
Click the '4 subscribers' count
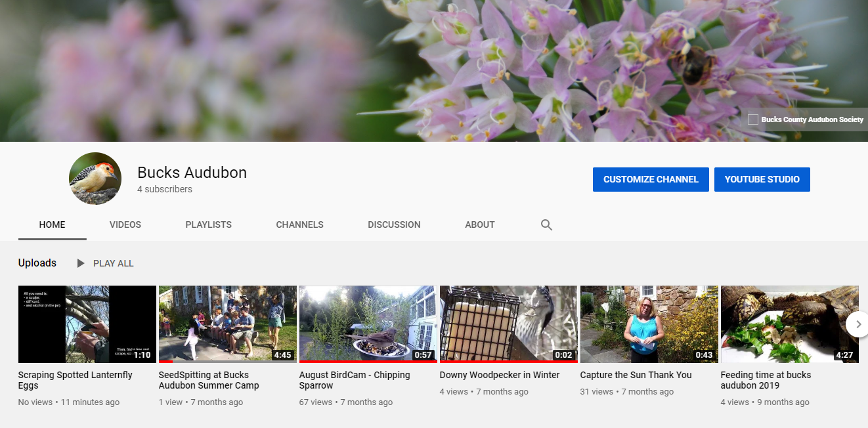click(165, 189)
